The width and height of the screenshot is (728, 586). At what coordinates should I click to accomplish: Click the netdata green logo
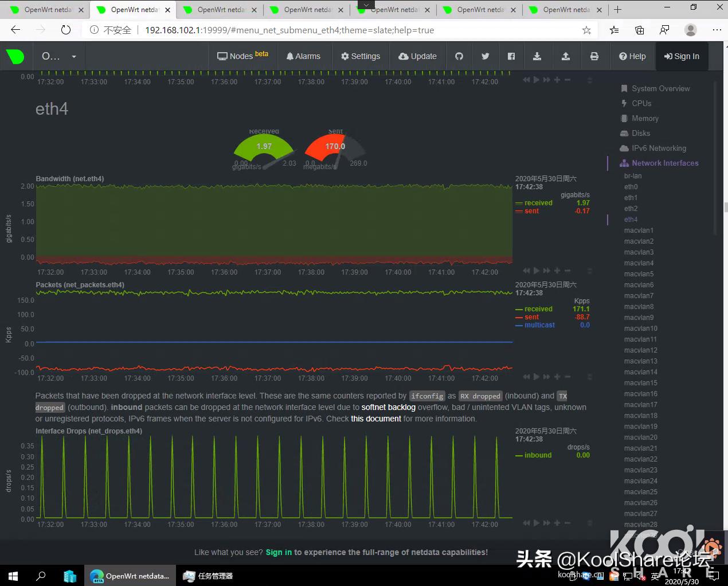(x=15, y=56)
